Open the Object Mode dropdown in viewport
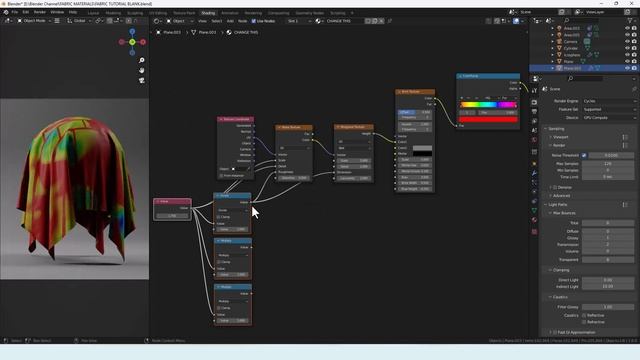The image size is (640, 360). click(x=34, y=21)
